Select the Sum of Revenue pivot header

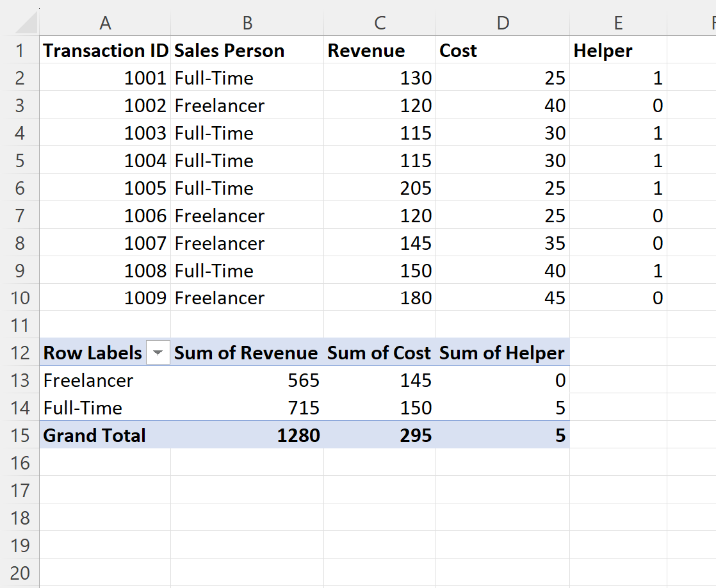pos(247,352)
